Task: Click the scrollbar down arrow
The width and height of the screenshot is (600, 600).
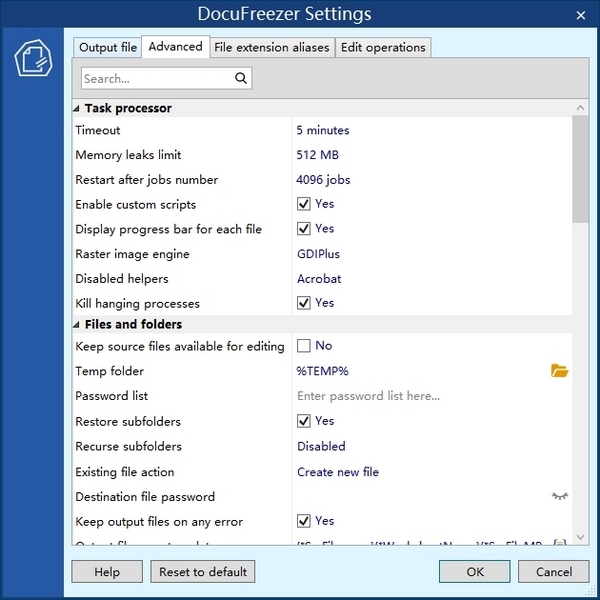Action: pos(580,537)
